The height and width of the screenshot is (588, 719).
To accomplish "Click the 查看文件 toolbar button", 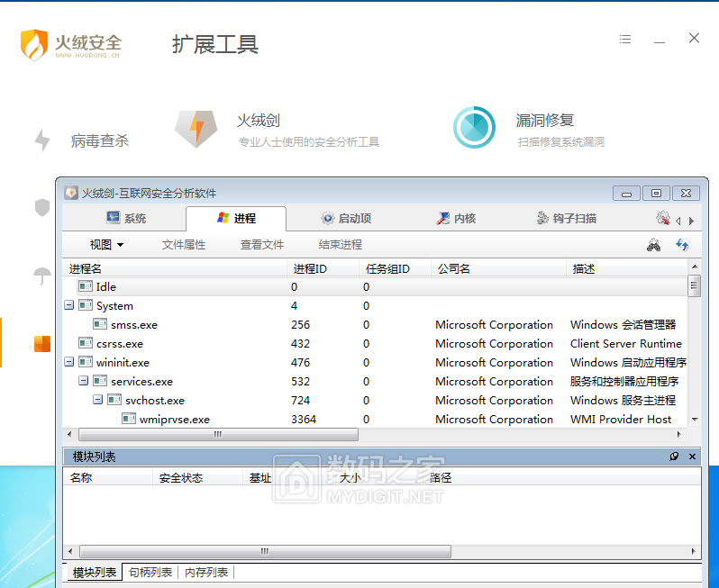I will click(262, 245).
